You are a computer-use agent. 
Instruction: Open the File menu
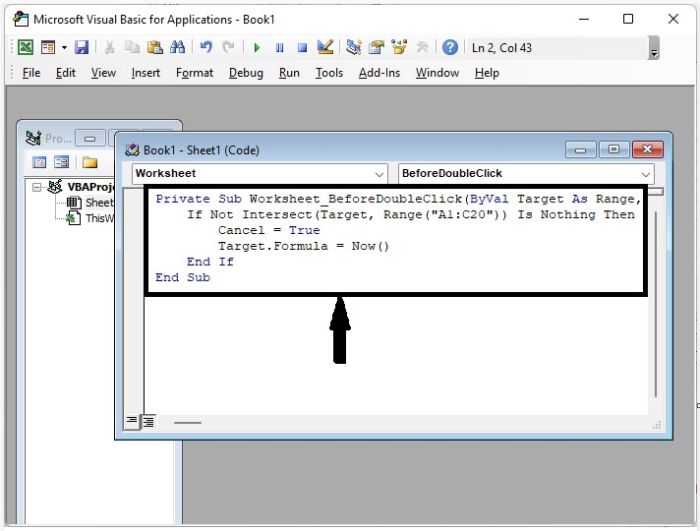tap(31, 73)
